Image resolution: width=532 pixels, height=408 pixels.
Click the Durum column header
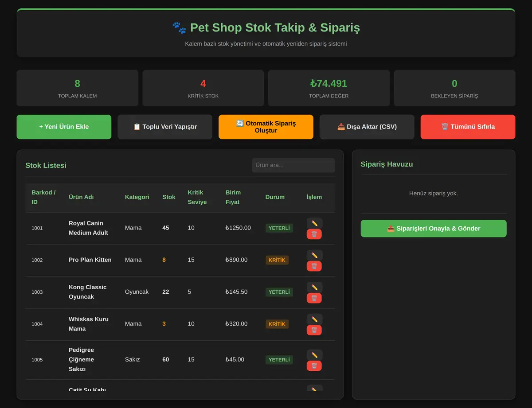[275, 197]
